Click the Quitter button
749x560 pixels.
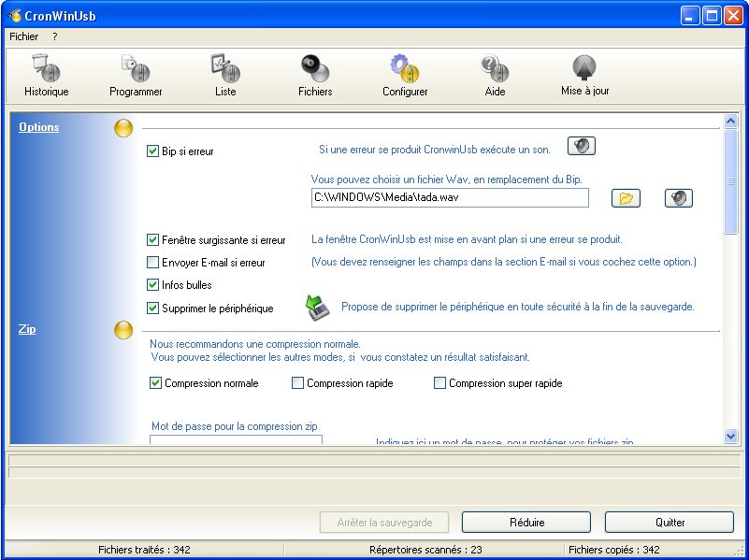(670, 523)
